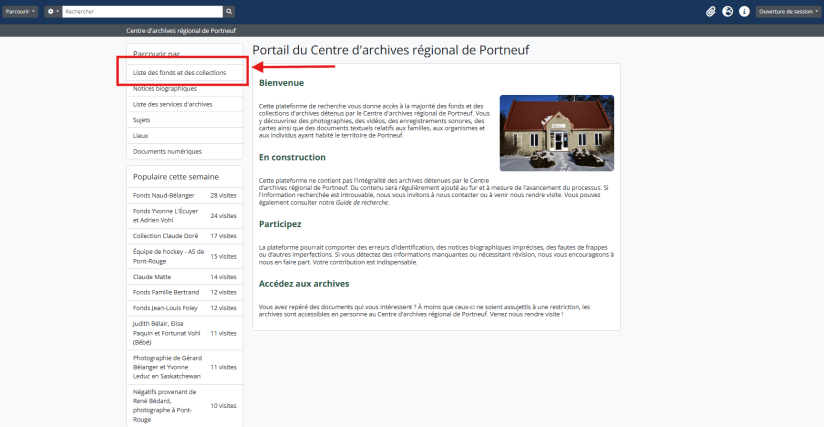
Task: Open Fonds Jean-Louis Foley
Action: [x=165, y=306]
